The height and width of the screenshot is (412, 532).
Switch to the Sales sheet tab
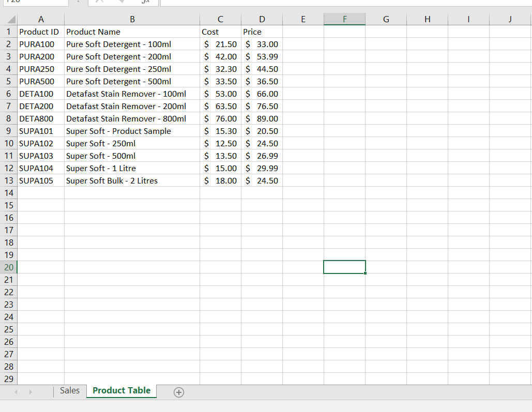(69, 390)
